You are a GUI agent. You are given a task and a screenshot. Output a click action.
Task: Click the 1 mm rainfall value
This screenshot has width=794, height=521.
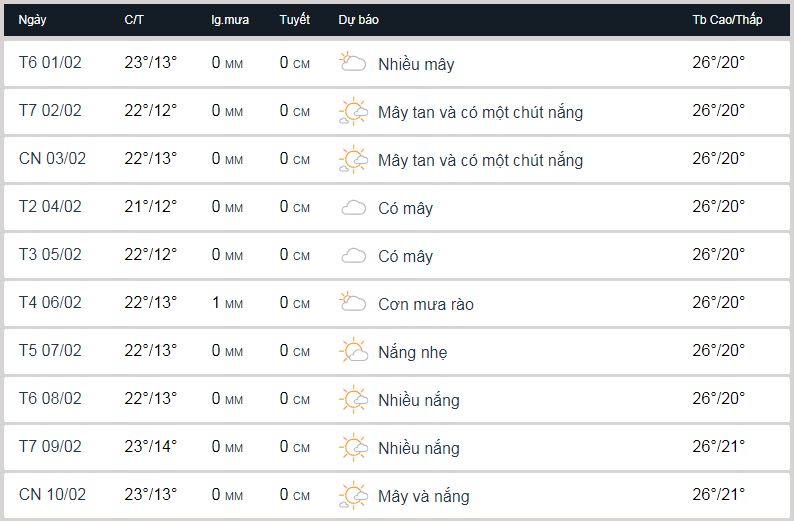227,303
